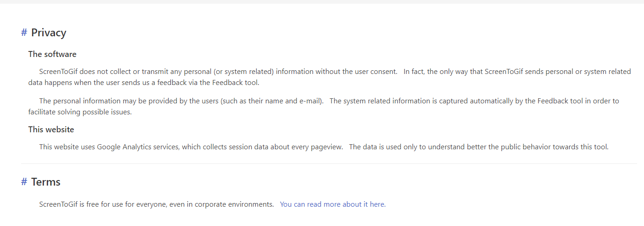Click the Terms section heading
This screenshot has height=226, width=644.
(46, 182)
